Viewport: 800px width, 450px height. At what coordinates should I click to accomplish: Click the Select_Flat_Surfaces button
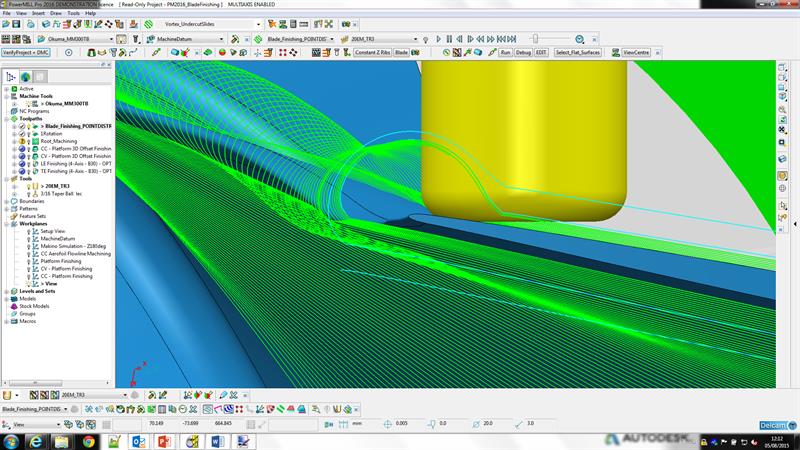click(x=578, y=53)
